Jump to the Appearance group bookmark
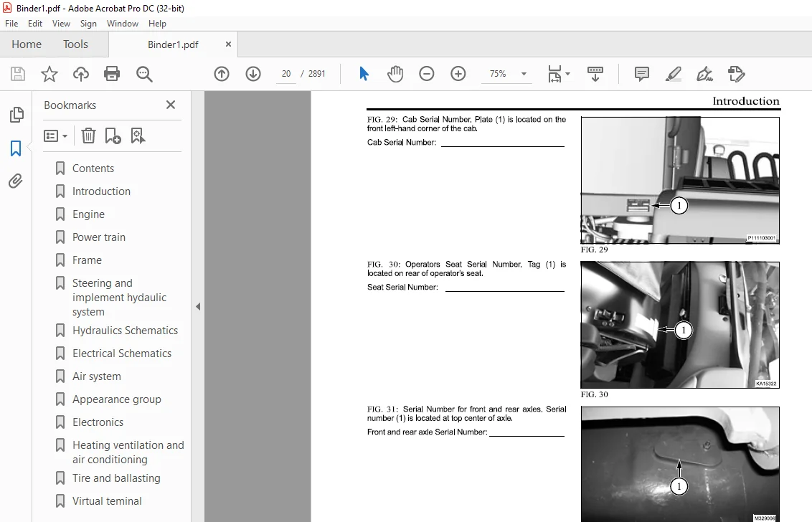Viewport: 812px width, 522px height. (x=116, y=399)
